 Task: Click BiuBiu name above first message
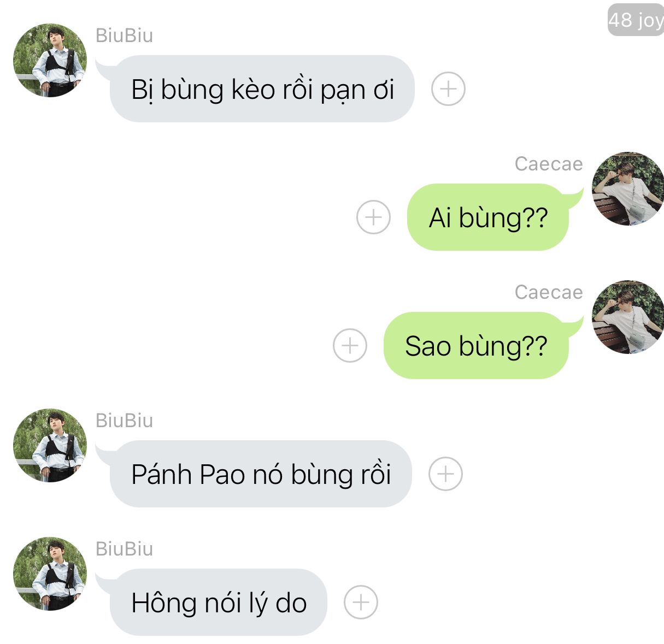click(124, 36)
